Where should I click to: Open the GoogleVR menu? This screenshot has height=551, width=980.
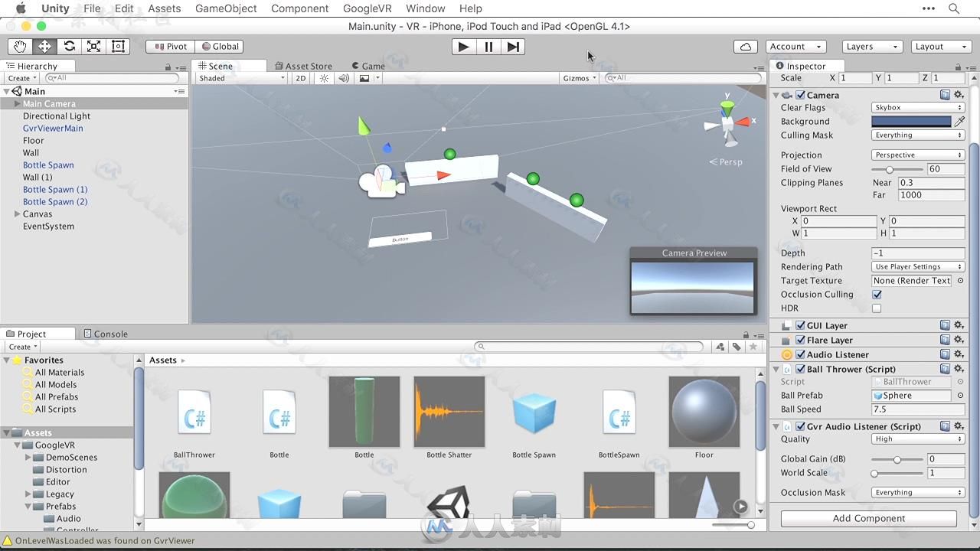point(367,8)
